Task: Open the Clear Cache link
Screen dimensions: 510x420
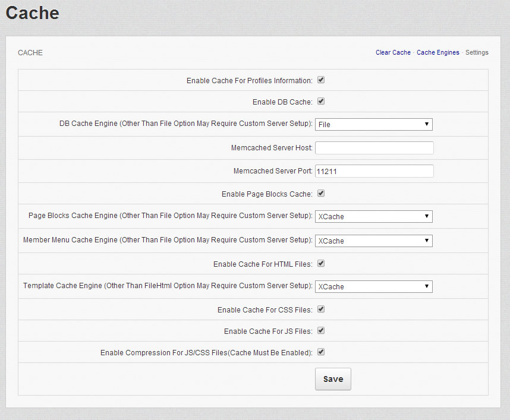Action: tap(393, 53)
